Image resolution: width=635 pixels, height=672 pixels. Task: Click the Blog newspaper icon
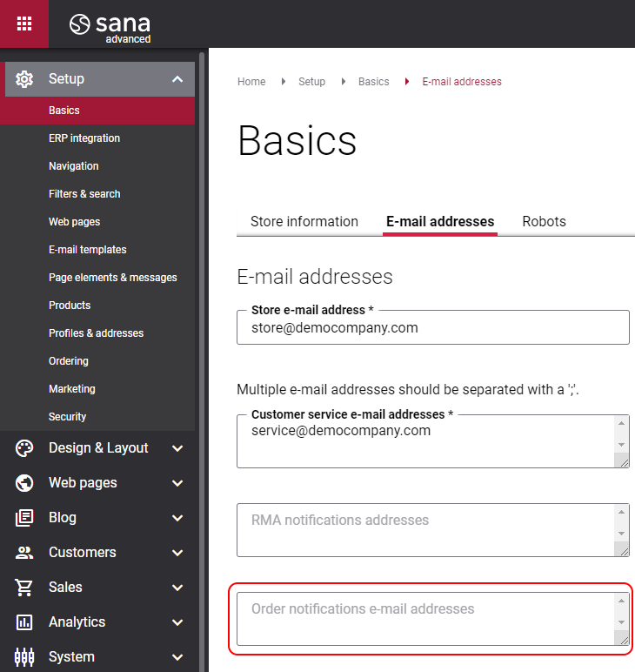24,518
